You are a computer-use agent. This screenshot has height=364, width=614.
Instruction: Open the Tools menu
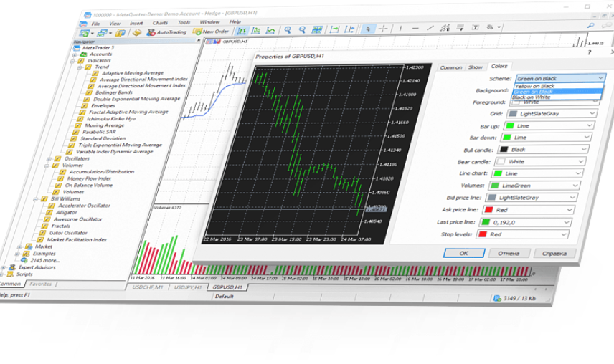pyautogui.click(x=184, y=22)
